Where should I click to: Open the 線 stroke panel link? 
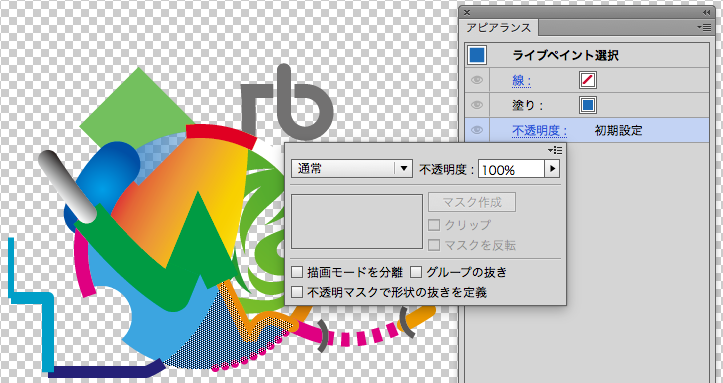(x=522, y=81)
